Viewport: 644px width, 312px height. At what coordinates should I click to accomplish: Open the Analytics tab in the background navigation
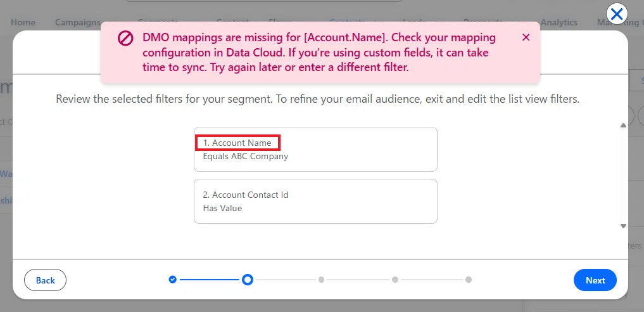[559, 23]
